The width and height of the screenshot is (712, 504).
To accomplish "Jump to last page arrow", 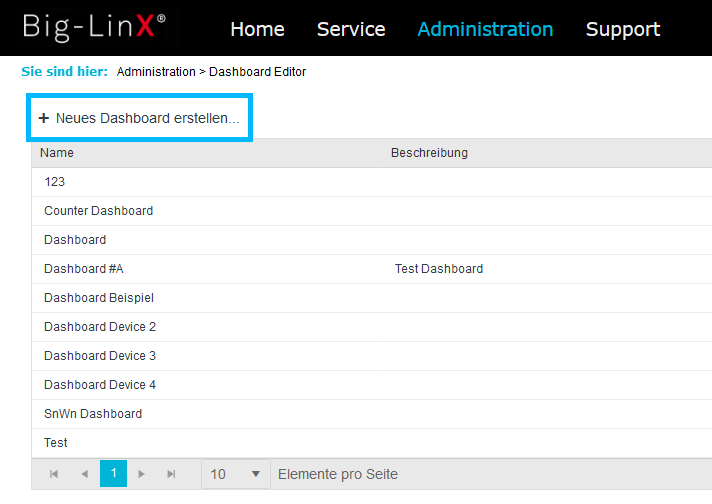I will 171,474.
